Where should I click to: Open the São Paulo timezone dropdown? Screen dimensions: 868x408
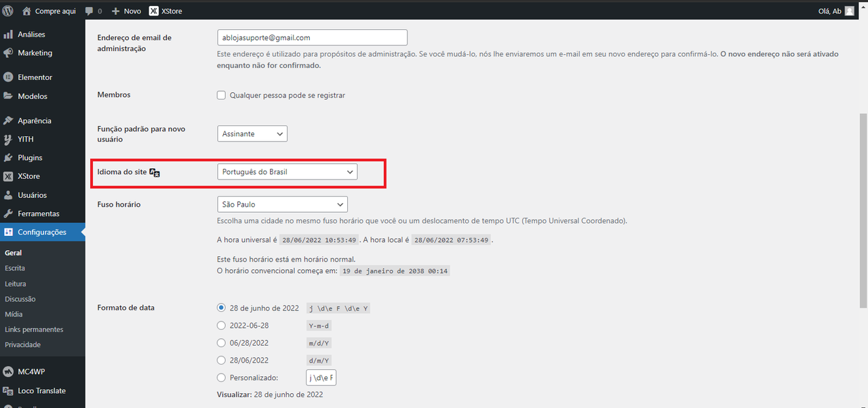[282, 204]
